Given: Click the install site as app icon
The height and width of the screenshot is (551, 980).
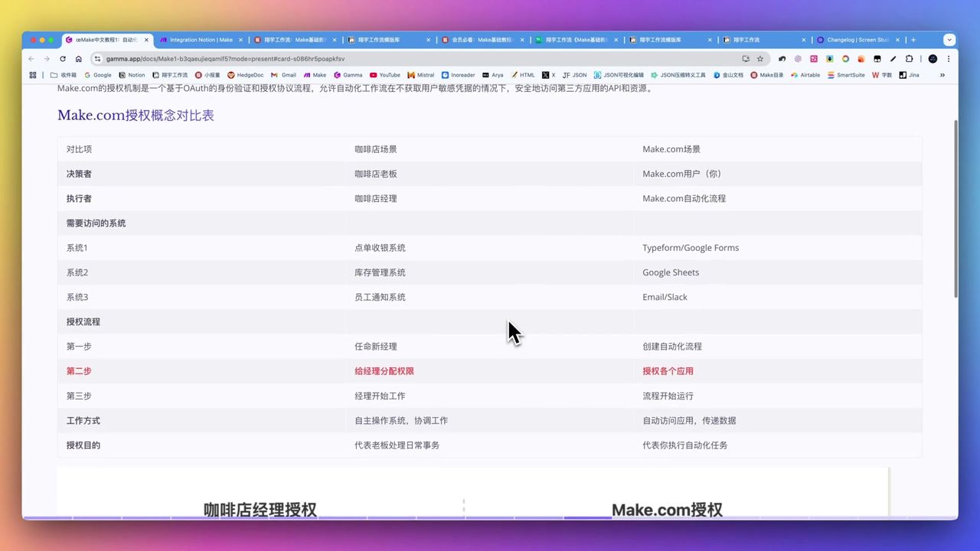Looking at the screenshot, I should pos(745,58).
